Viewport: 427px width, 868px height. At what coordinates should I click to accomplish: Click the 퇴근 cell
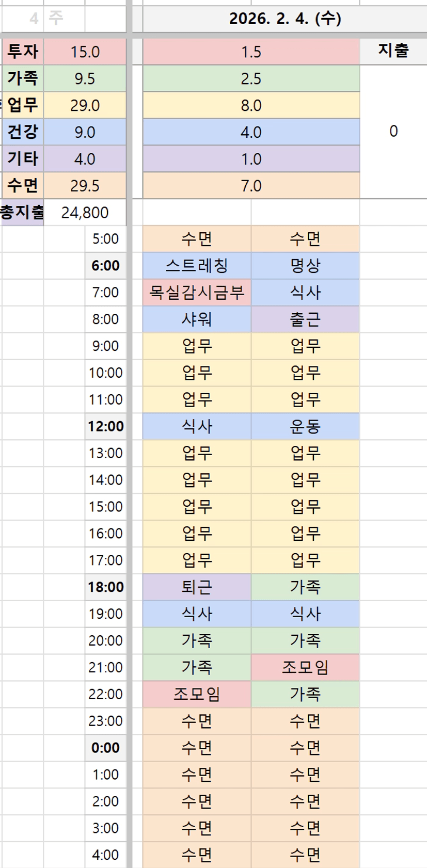pos(197,587)
